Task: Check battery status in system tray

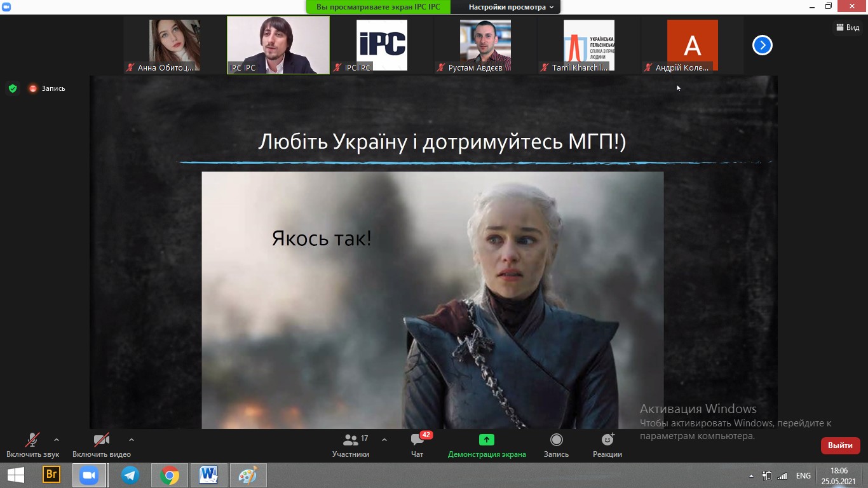Action: click(767, 475)
